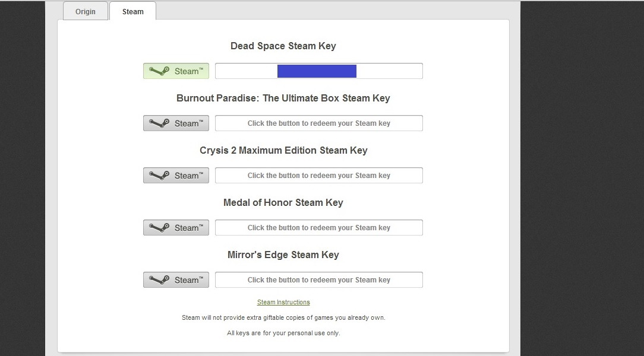The image size is (644, 356).
Task: Click the Medal of Honor Steam Key title
Action: click(x=283, y=203)
